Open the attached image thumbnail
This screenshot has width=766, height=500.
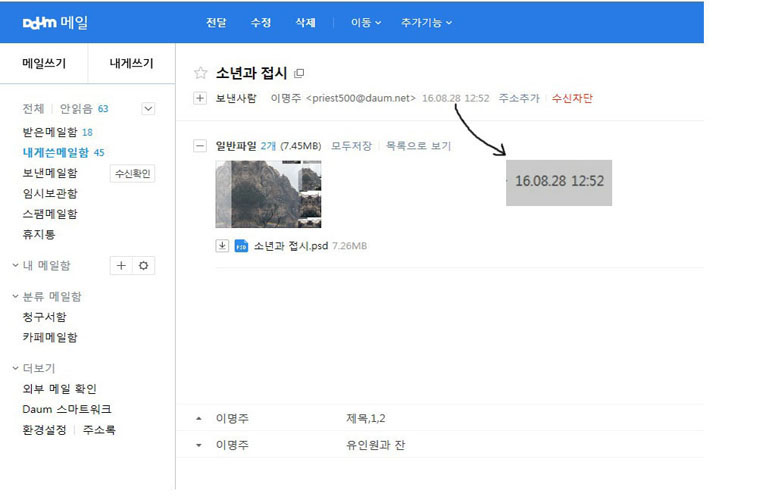coord(268,194)
